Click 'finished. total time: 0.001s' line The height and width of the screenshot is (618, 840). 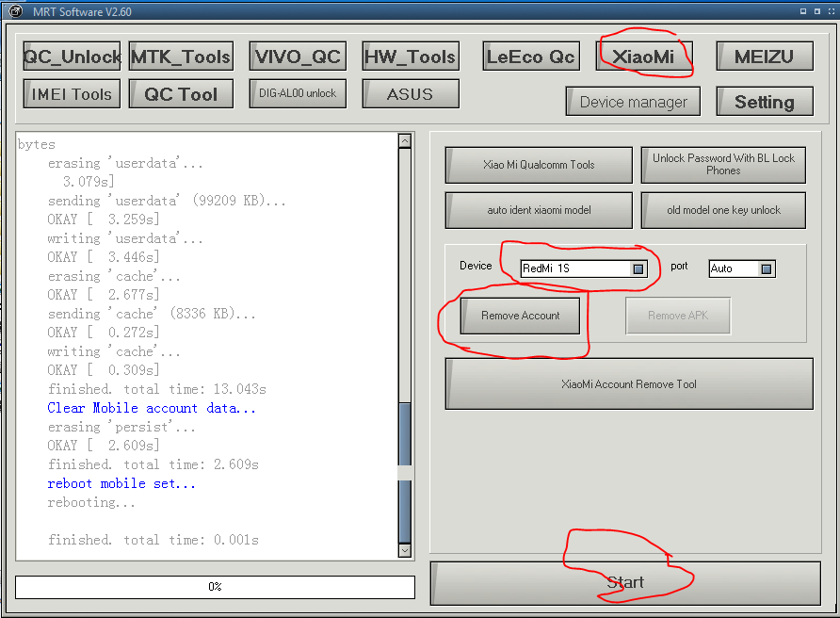coord(153,540)
